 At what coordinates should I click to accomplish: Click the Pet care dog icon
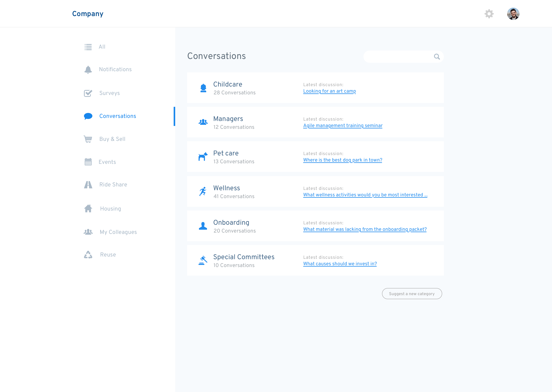203,157
